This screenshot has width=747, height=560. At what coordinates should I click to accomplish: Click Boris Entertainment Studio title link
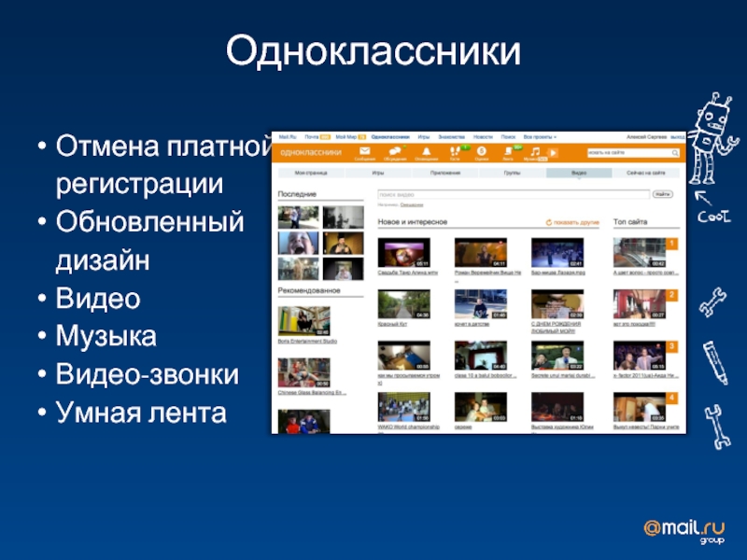point(307,341)
